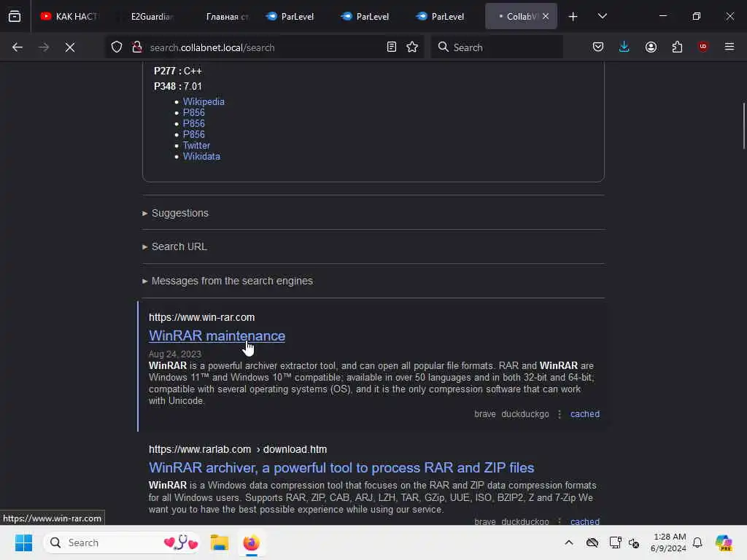Toggle Reader View icon in address bar
This screenshot has width=747, height=560.
click(x=392, y=47)
